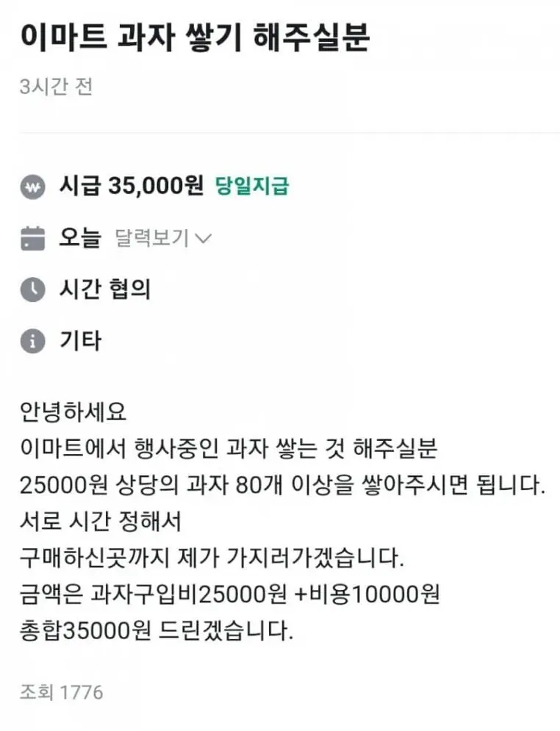Image resolution: width=560 pixels, height=731 pixels.
Task: Click the 과자구입비25000원 +비용10000원 line
Action: click(229, 595)
